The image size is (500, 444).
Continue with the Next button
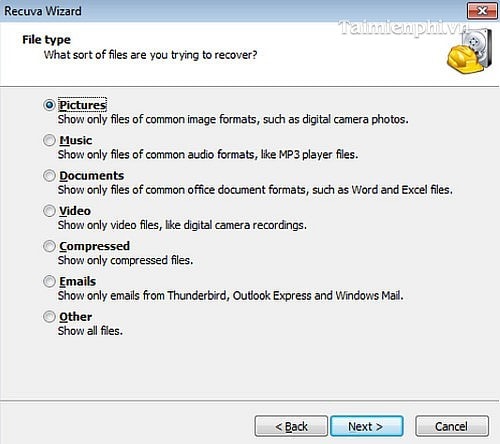(x=367, y=426)
